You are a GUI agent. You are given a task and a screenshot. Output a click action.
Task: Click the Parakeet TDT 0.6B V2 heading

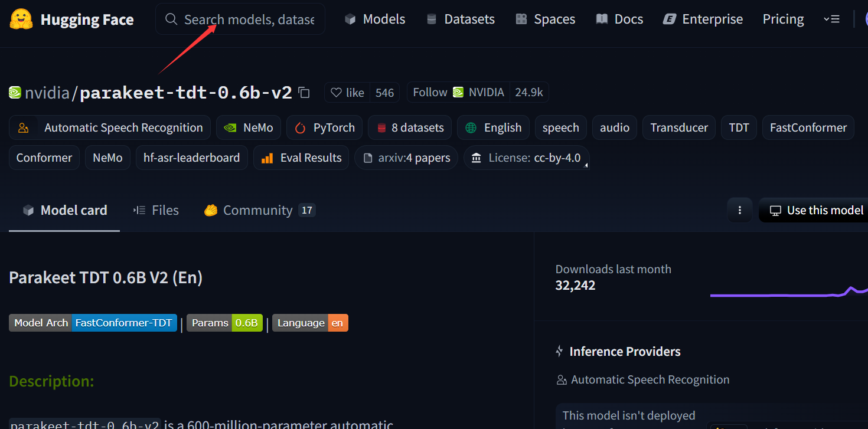(106, 277)
